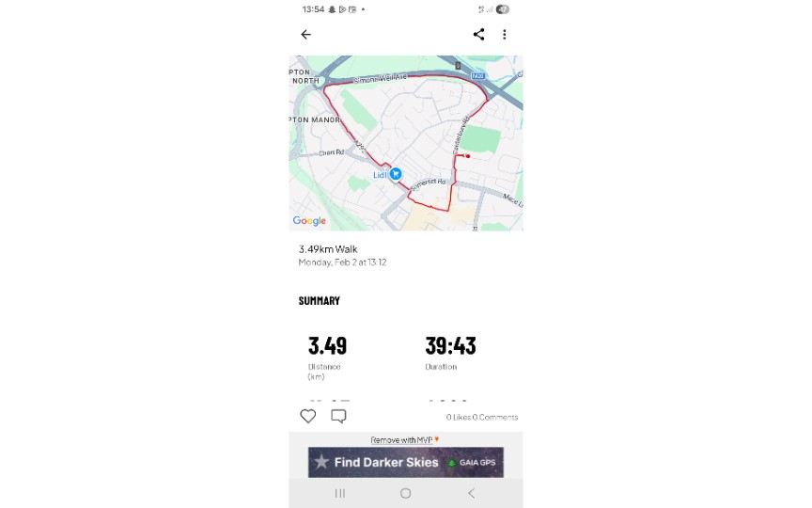This screenshot has width=812, height=508.
Task: Share this walk workout
Action: (x=478, y=35)
